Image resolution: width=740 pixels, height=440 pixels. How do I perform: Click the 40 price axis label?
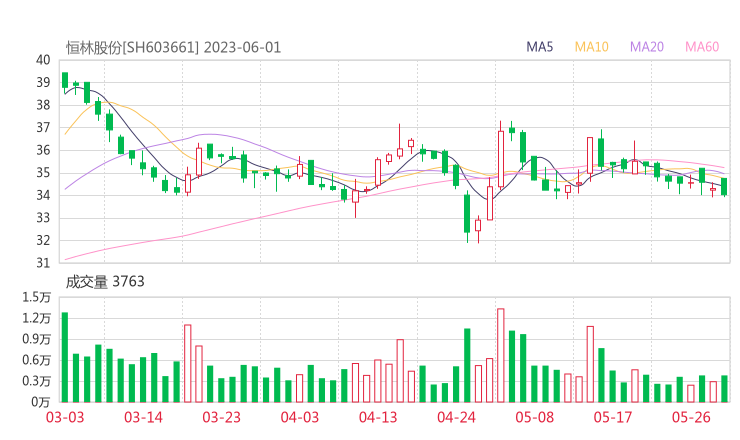click(x=43, y=60)
